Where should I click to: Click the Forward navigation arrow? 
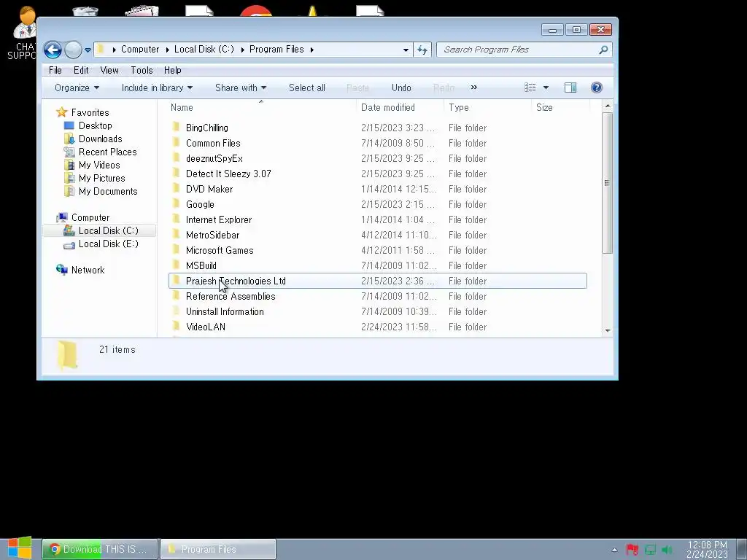[73, 50]
